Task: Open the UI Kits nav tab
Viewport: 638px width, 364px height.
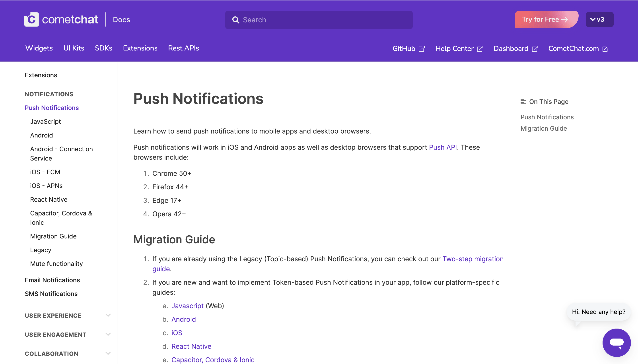Action: tap(74, 48)
